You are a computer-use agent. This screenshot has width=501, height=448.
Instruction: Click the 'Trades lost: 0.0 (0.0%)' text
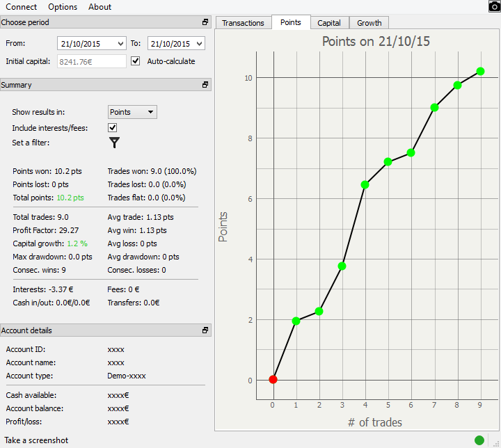point(147,184)
